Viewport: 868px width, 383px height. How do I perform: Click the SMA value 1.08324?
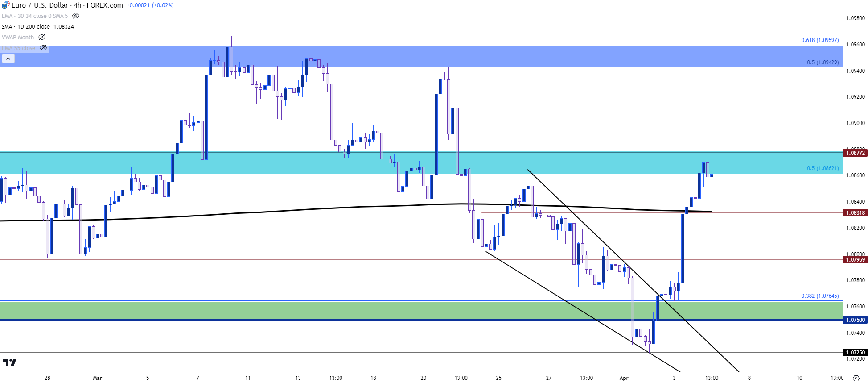[x=64, y=26]
